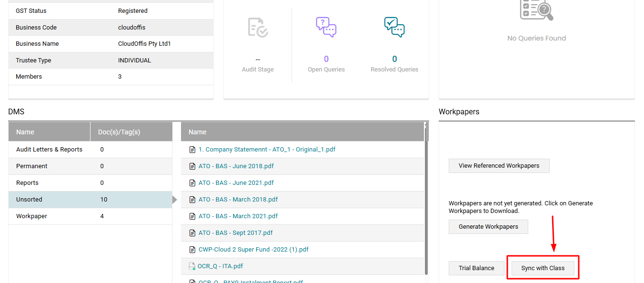The image size is (644, 283).
Task: Select the Audit Letters & Reports folder
Action: click(x=49, y=150)
